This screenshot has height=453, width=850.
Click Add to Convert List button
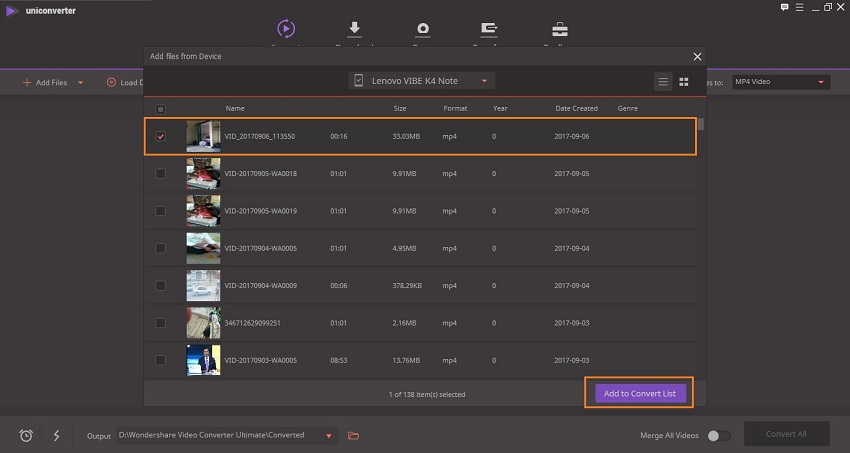click(x=640, y=393)
